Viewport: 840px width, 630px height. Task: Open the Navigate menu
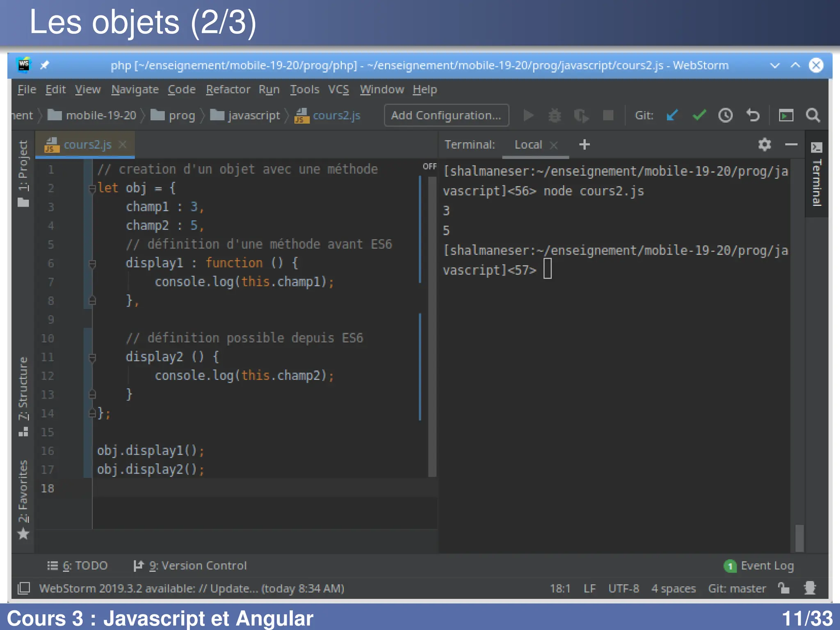[x=135, y=89]
